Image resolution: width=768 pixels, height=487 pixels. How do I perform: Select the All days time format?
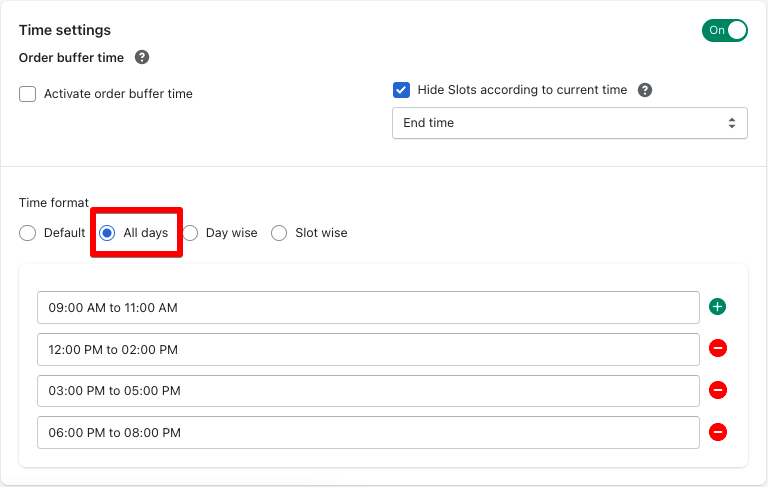(107, 233)
